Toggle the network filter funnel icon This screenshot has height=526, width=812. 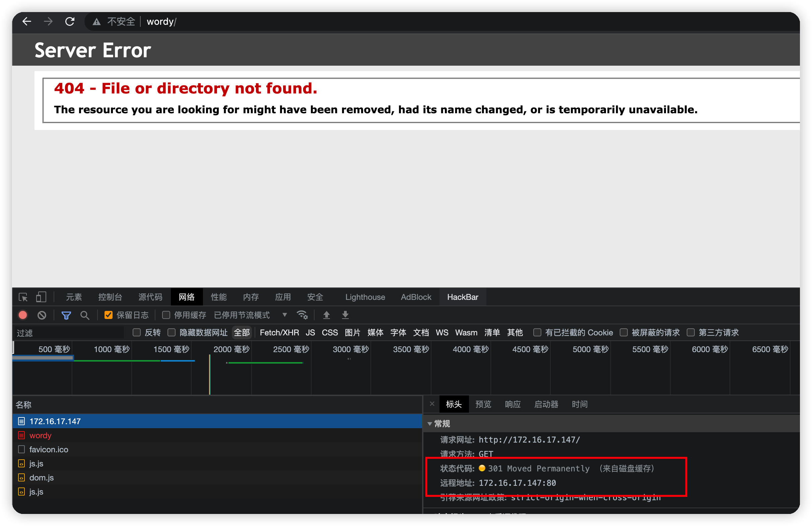66,315
